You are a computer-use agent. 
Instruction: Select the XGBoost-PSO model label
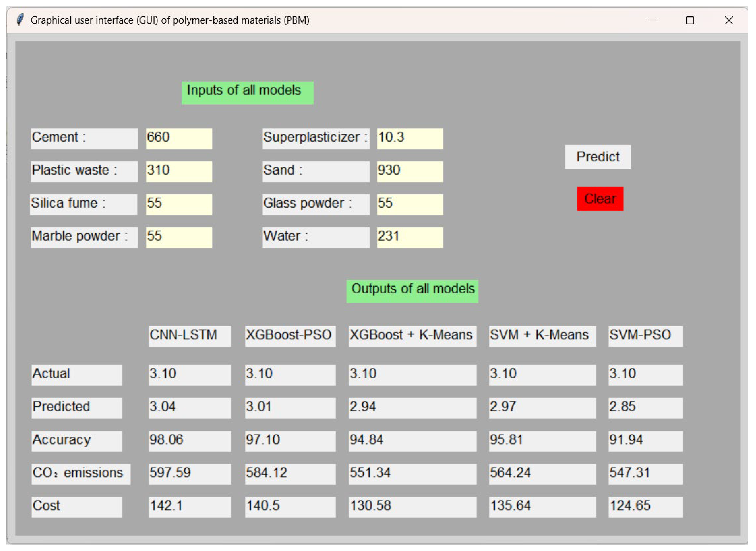(290, 336)
